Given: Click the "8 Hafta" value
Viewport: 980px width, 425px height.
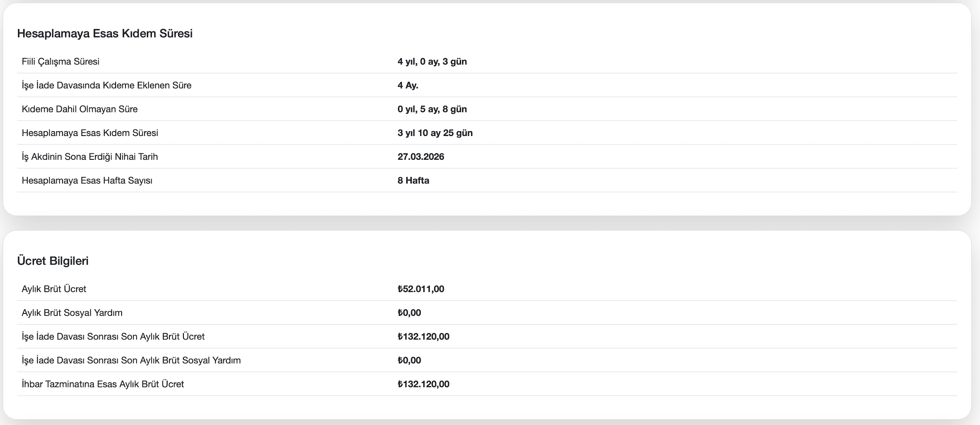Looking at the screenshot, I should [x=413, y=180].
